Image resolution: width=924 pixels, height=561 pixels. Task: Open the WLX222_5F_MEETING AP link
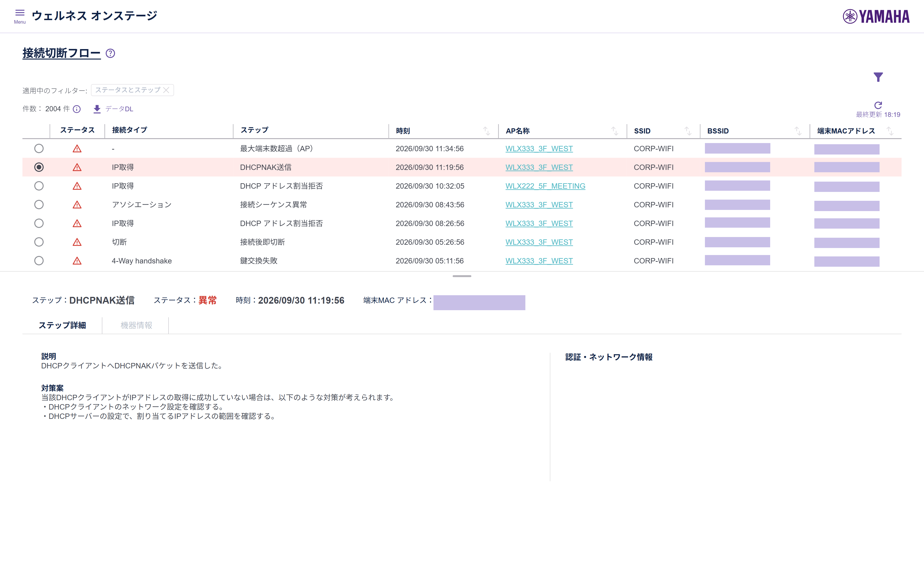pos(545,186)
